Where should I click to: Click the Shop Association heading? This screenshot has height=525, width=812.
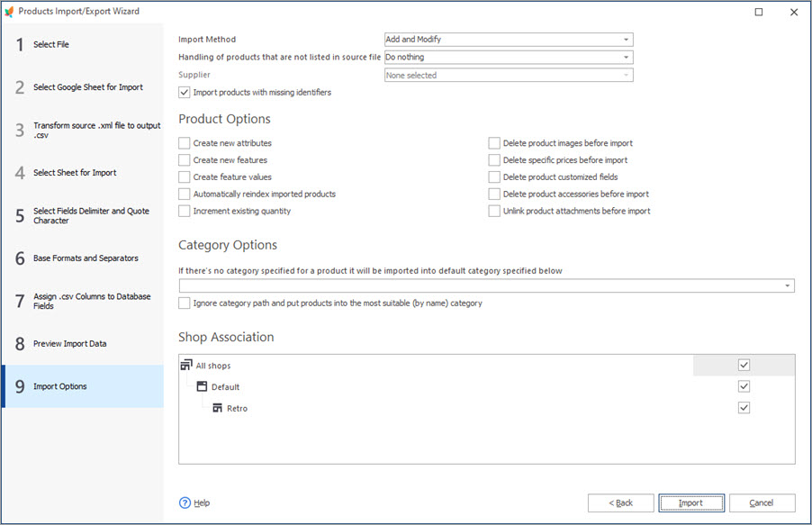click(x=226, y=337)
